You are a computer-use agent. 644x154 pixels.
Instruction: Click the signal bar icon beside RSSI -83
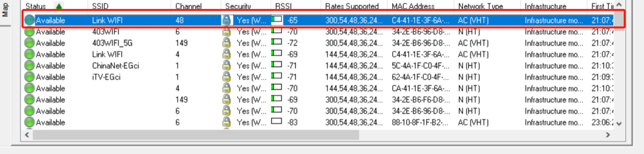277,121
